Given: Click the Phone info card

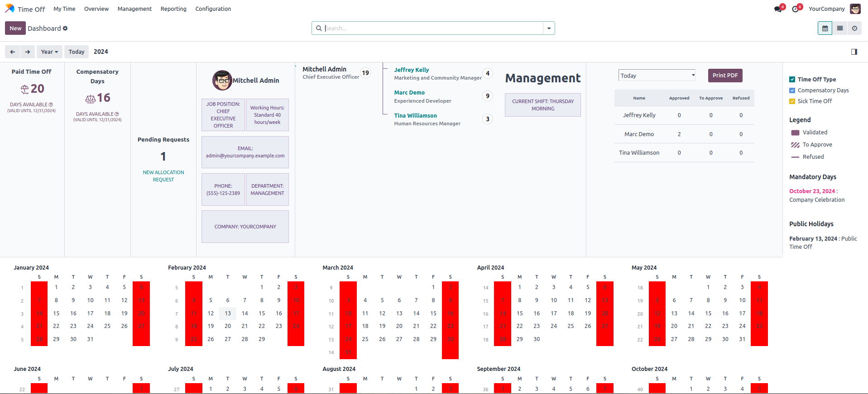Looking at the screenshot, I should click(223, 190).
